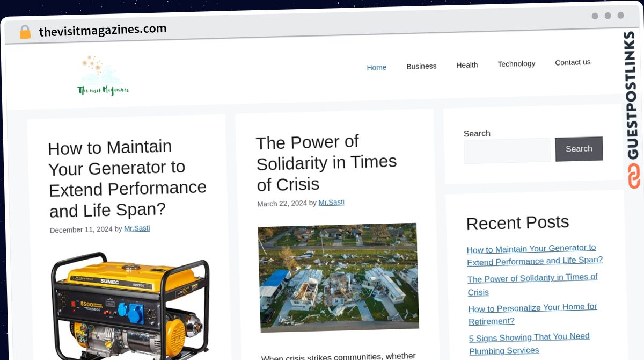
Task: Click the March 22, 2024 post date
Action: tap(282, 204)
